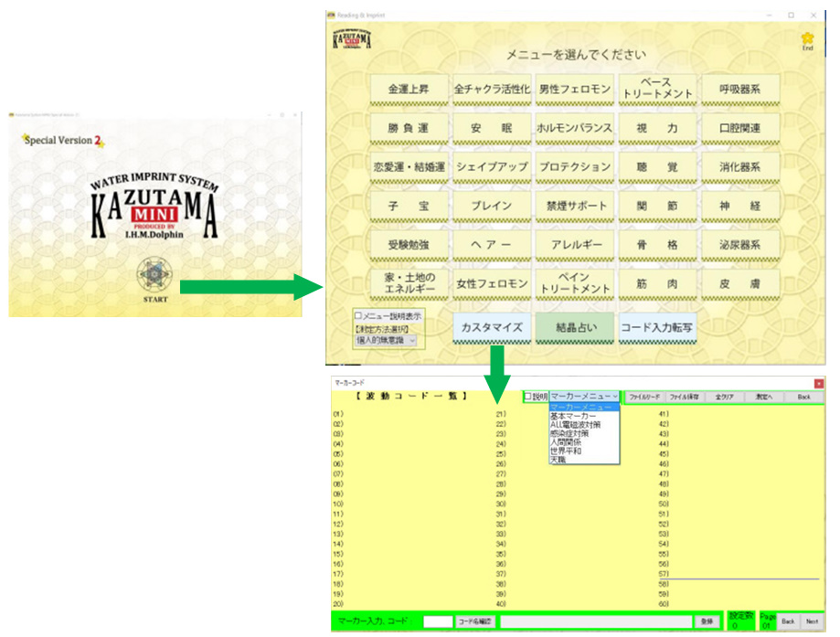This screenshot has height=637, width=840.
Task: Select the 禁煙サポート menu
Action: coord(575,207)
